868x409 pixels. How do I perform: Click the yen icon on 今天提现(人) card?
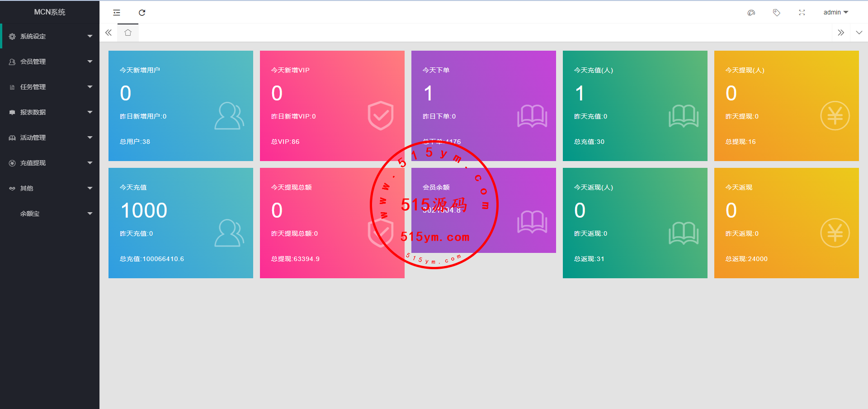click(x=835, y=116)
